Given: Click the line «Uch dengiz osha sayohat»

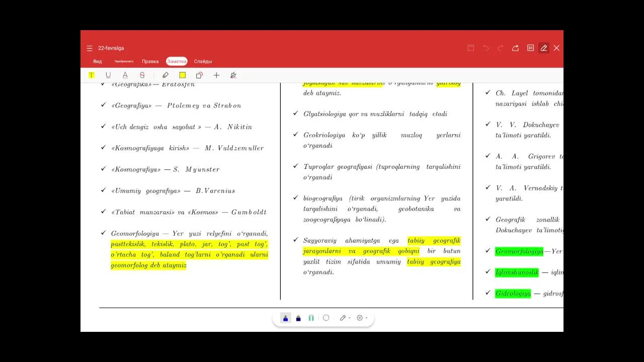Looking at the screenshot, I should (182, 127).
